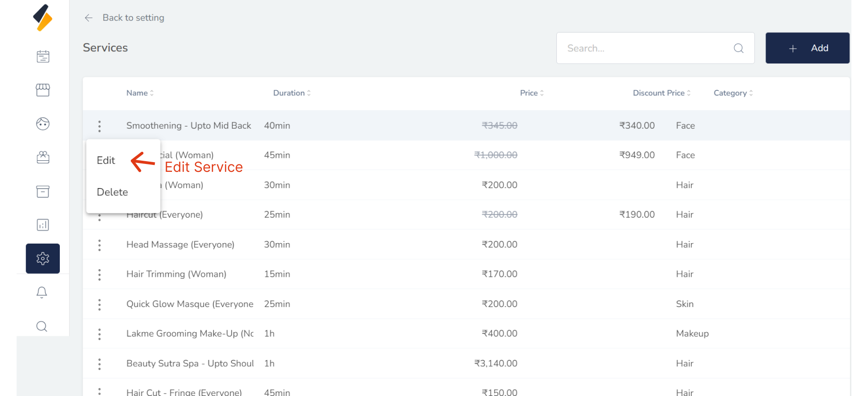Click the sidebar search magnifier icon
This screenshot has height=396, width=868.
tap(42, 327)
